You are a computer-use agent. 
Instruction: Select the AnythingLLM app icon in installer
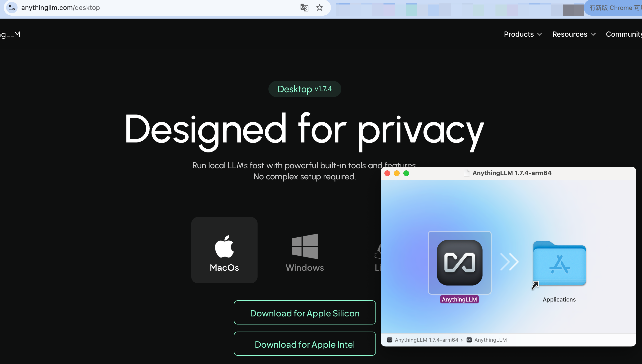pos(459,262)
